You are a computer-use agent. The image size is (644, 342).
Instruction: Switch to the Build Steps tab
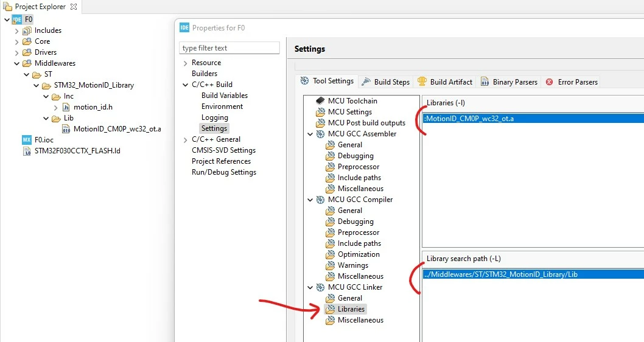pos(386,82)
